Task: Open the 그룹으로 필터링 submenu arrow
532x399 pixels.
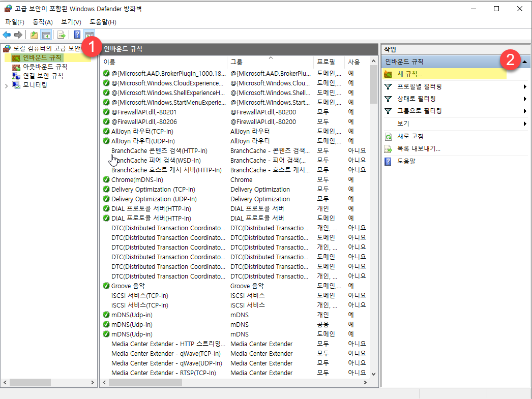Action: pyautogui.click(x=525, y=111)
